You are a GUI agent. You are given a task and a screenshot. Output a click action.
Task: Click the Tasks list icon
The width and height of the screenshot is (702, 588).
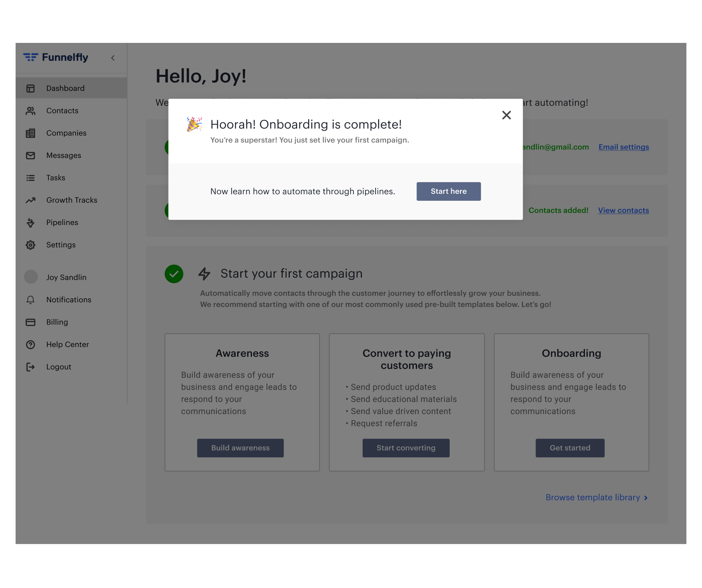30,178
